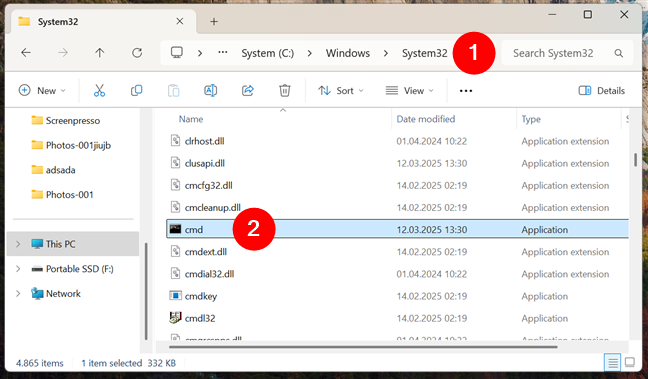The width and height of the screenshot is (648, 379).
Task: Switch to large thumbnails view icon
Action: tap(630, 363)
